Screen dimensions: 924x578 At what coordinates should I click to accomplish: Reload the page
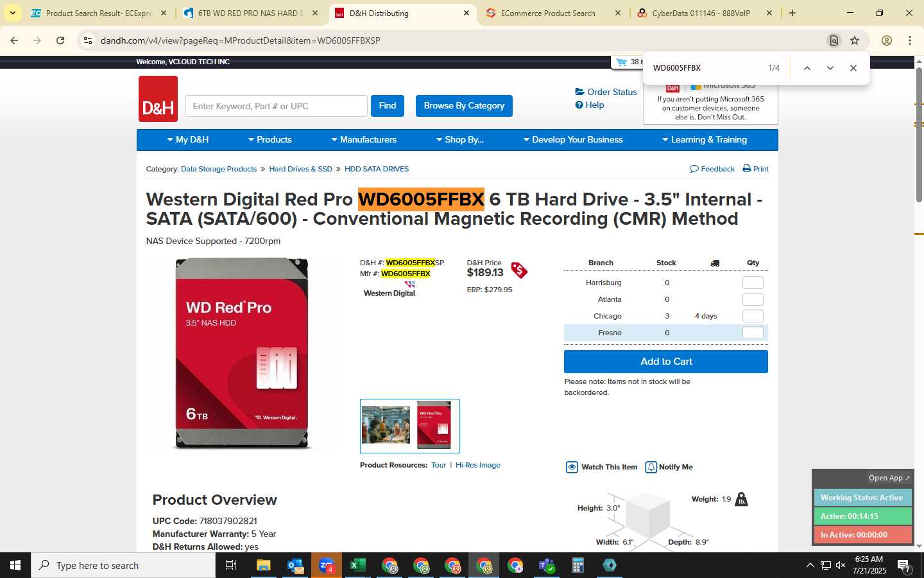point(60,40)
